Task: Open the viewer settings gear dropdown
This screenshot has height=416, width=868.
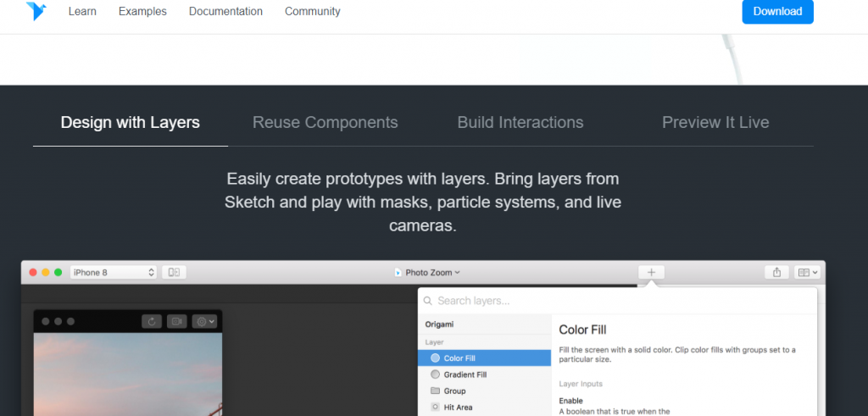Action: [x=204, y=321]
